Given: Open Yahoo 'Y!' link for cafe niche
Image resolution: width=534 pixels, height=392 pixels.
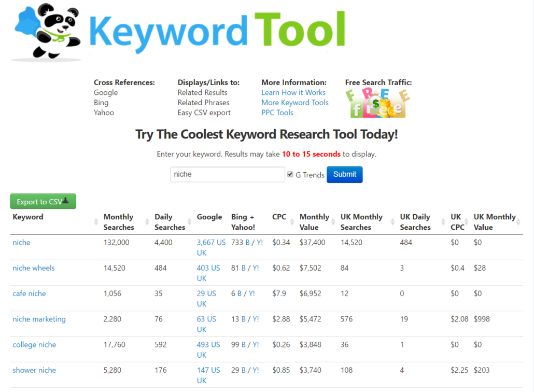Looking at the screenshot, I should pyautogui.click(x=251, y=293).
